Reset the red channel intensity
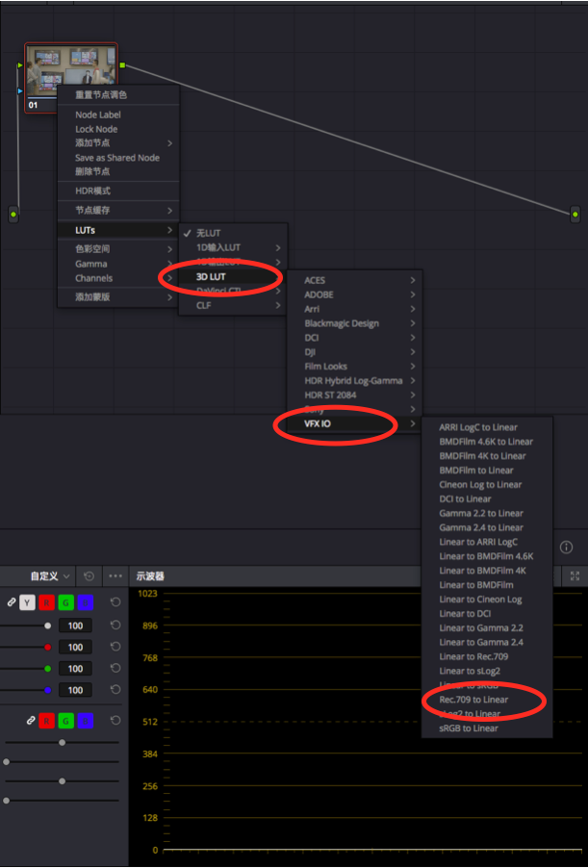Viewport: 588px width, 868px height. (115, 647)
